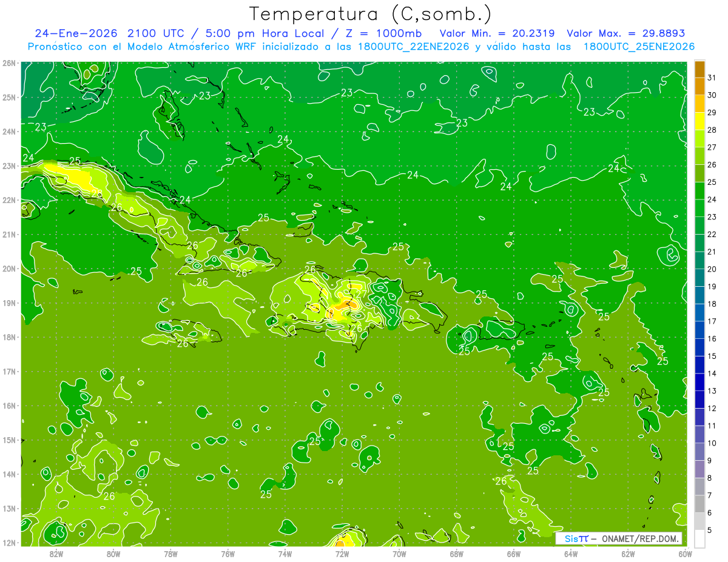The height and width of the screenshot is (562, 728).
Task: Click the purple legend swatch between 9 and 10
Action: tap(699, 452)
